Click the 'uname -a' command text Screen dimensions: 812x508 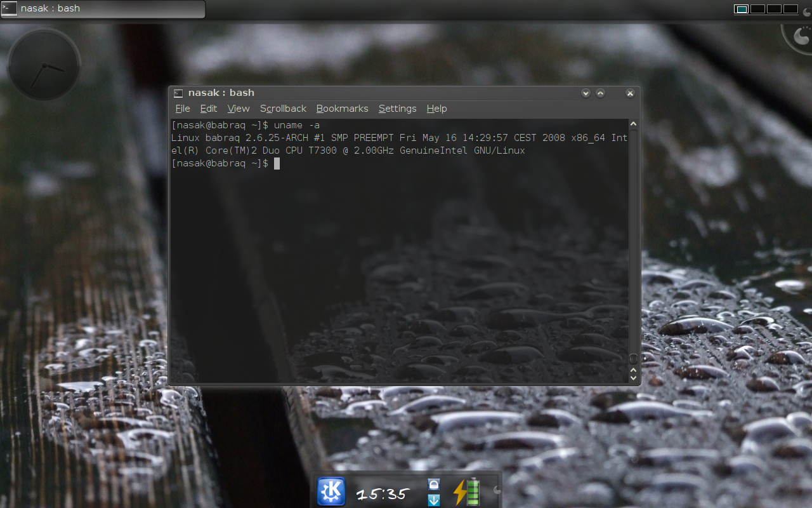[297, 125]
